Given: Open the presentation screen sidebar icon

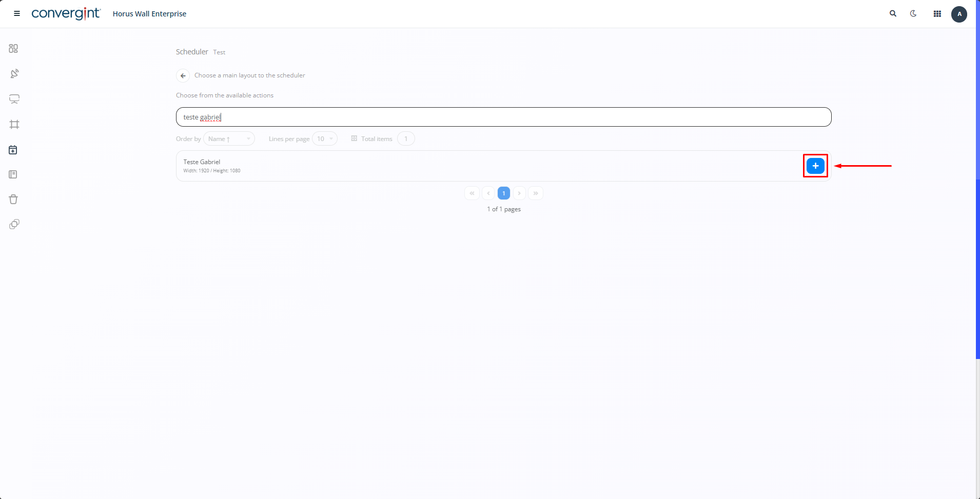Looking at the screenshot, I should 14,99.
